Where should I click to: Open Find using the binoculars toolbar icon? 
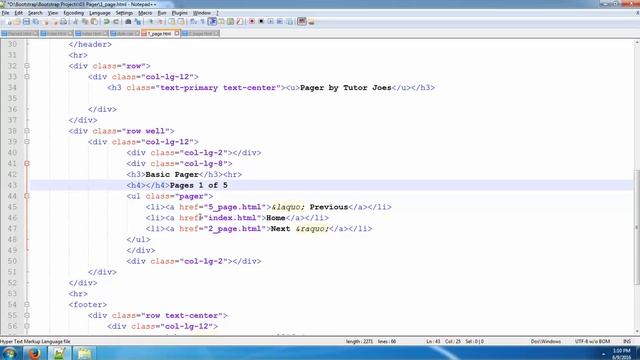pyautogui.click(x=128, y=22)
